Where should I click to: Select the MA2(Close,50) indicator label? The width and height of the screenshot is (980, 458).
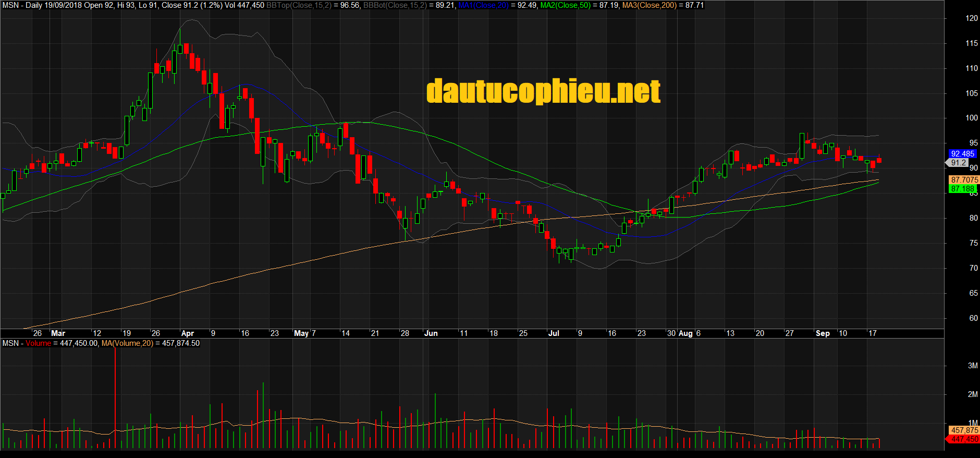(x=565, y=5)
